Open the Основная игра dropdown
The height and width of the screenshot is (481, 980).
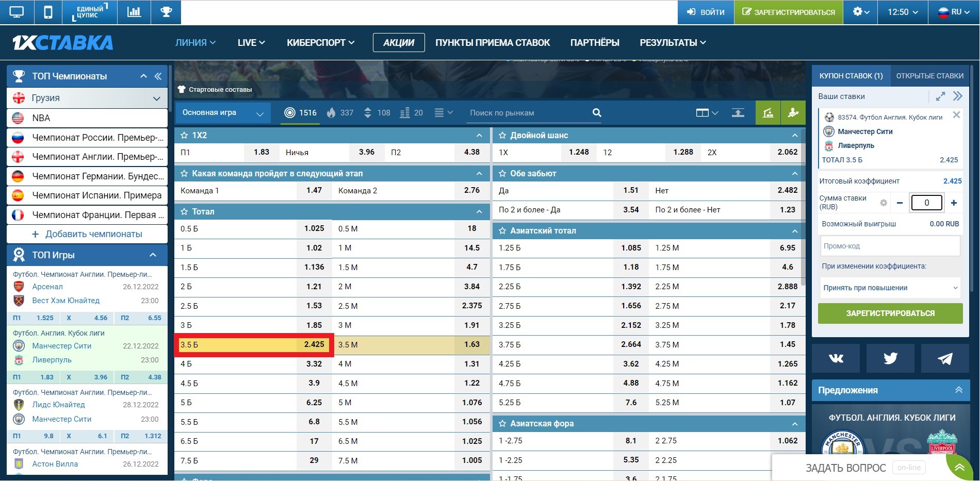coord(223,113)
